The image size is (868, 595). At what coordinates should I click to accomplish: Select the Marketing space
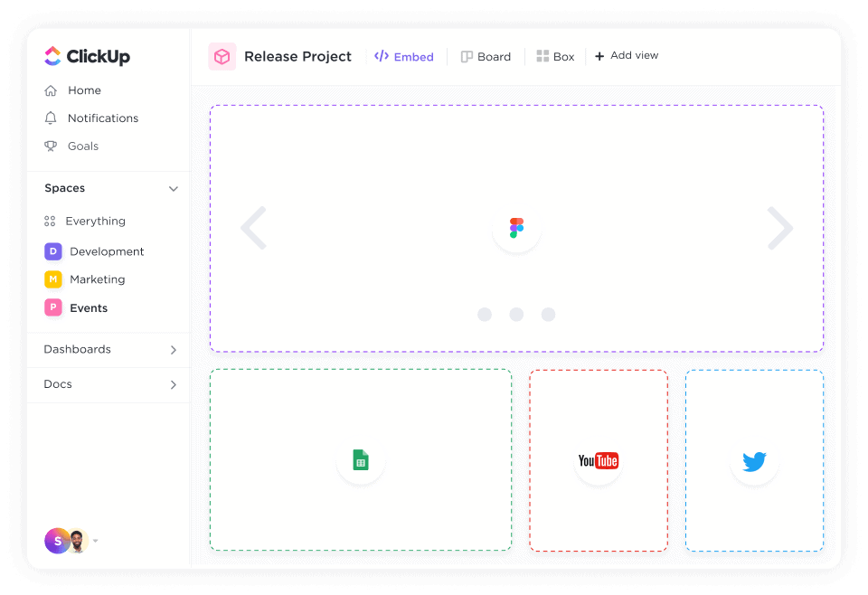[85, 279]
